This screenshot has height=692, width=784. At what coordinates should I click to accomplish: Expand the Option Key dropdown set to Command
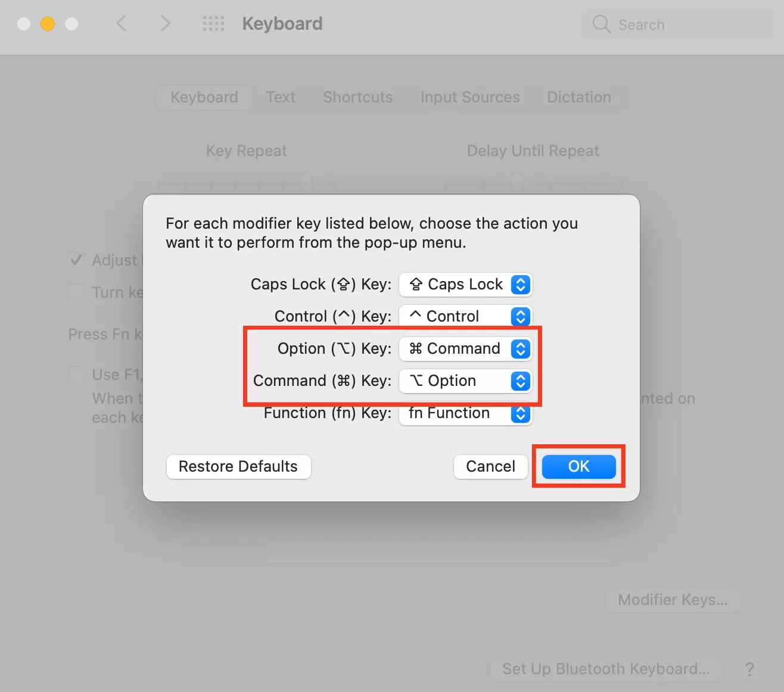[x=465, y=349]
